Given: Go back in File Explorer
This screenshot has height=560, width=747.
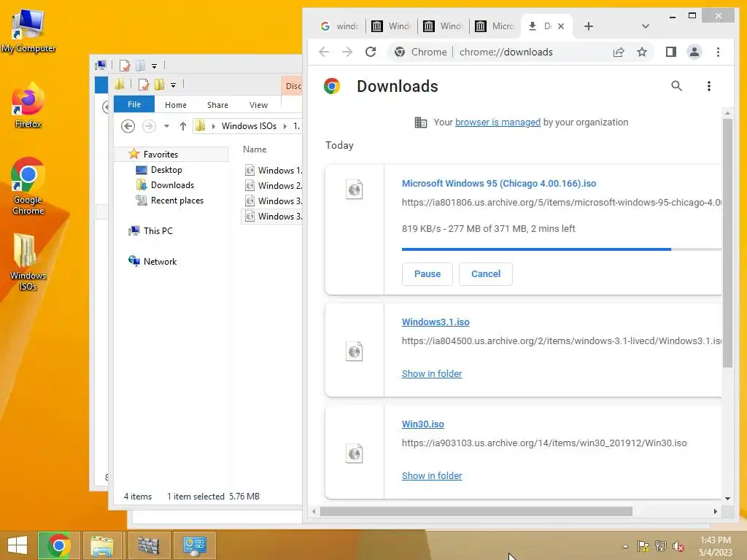Looking at the screenshot, I should coord(128,126).
